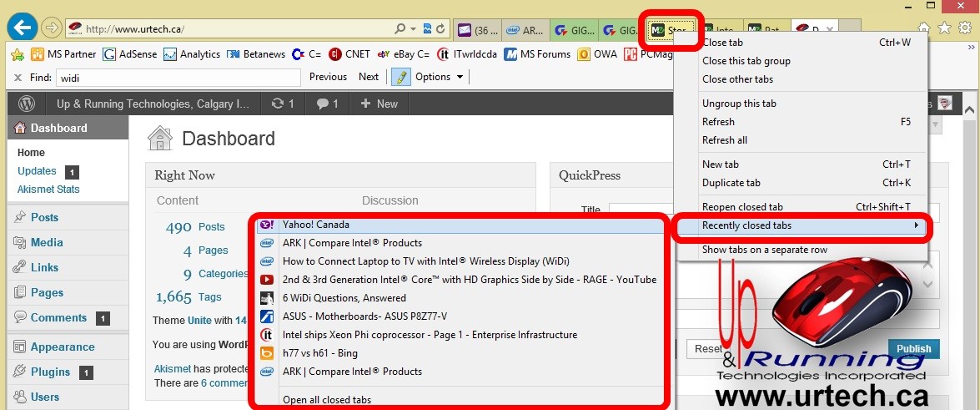
Task: Expand the Recently closed tabs submenu
Action: pyautogui.click(x=800, y=225)
